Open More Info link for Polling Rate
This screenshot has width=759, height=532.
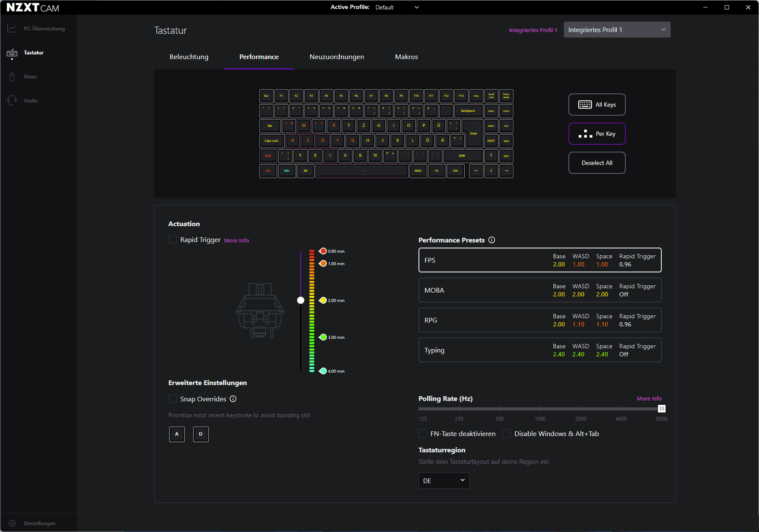point(649,399)
